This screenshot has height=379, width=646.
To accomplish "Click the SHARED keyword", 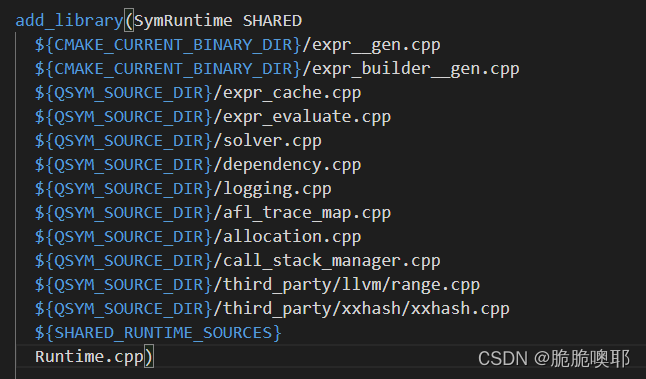I will point(272,21).
